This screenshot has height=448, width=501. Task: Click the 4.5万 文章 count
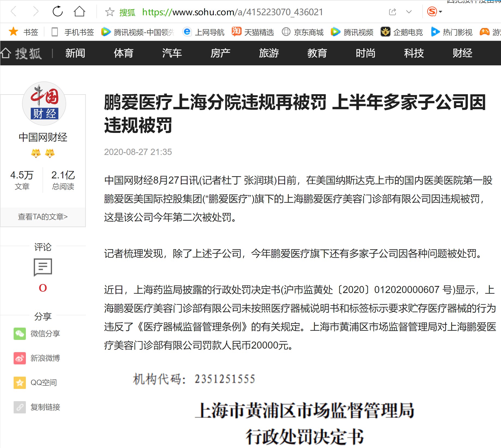click(22, 180)
